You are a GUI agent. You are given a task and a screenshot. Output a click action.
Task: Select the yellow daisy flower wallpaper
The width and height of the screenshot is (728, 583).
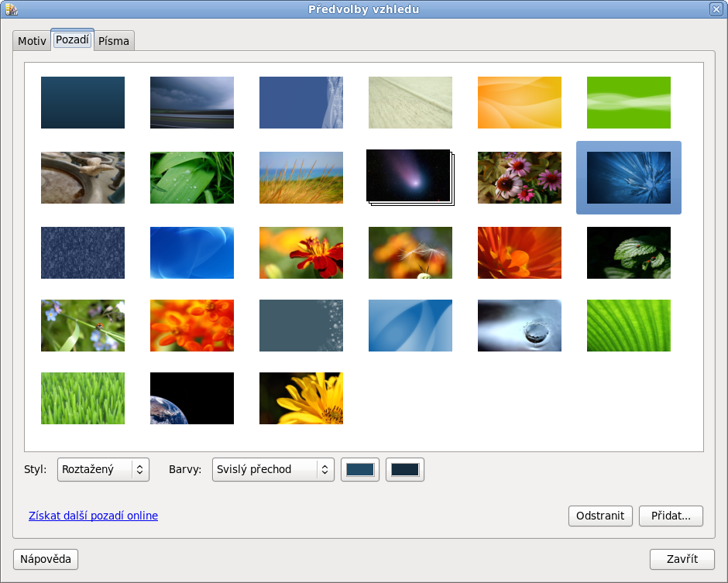click(x=300, y=398)
